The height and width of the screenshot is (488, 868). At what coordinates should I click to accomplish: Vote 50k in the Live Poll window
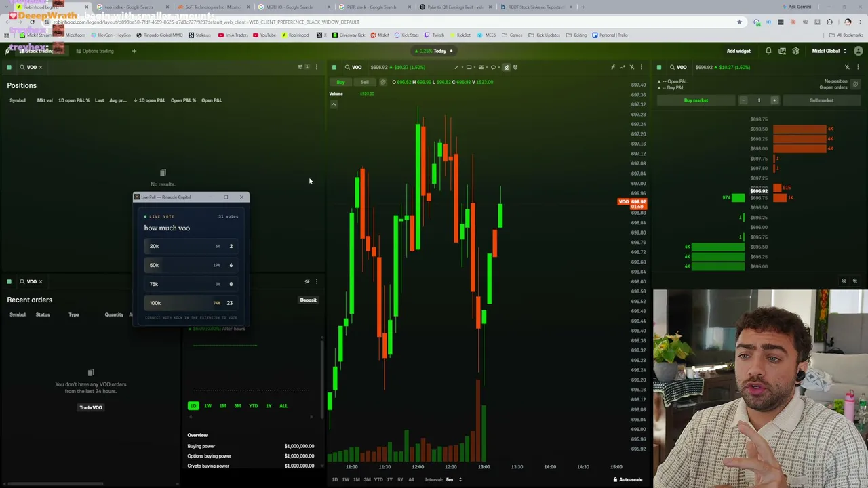tap(191, 265)
